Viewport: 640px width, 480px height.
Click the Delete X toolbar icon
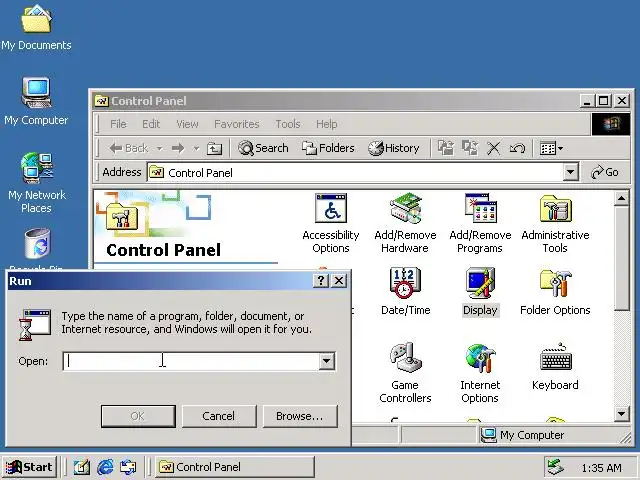pyautogui.click(x=493, y=148)
